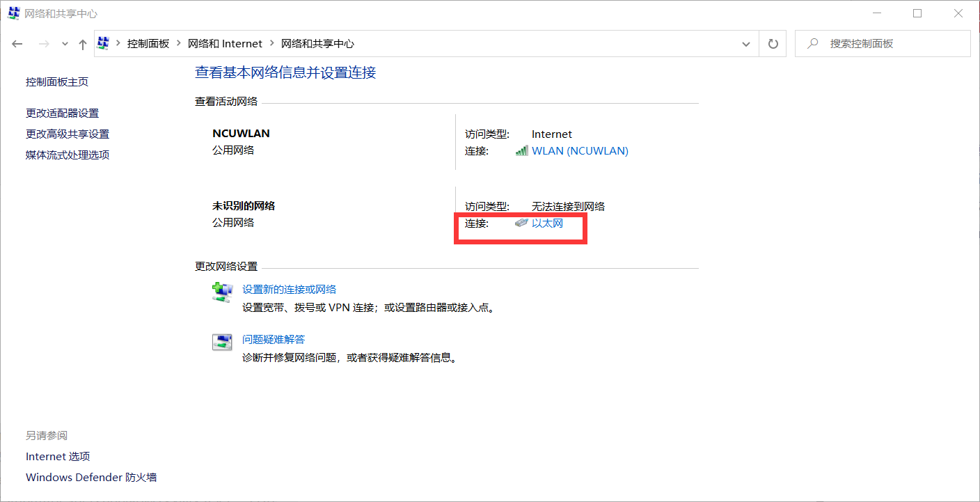The image size is (980, 502).
Task: Go up one level with up arrow
Action: point(82,44)
